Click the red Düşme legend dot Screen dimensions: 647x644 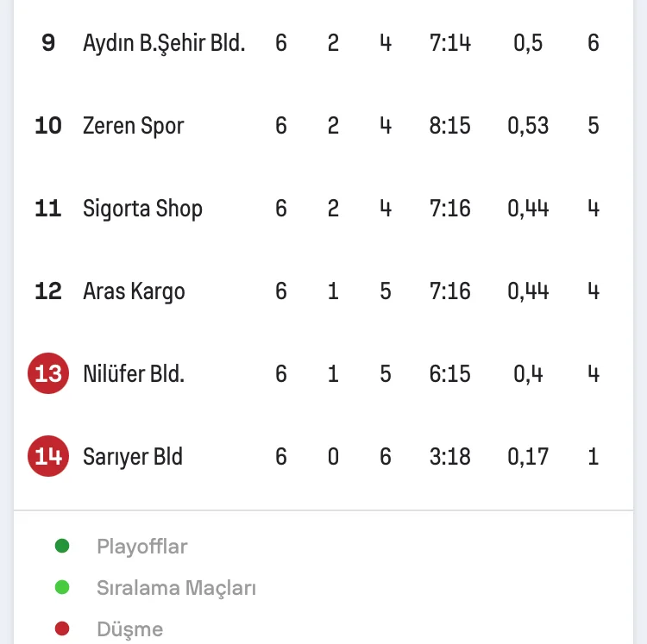click(x=61, y=629)
